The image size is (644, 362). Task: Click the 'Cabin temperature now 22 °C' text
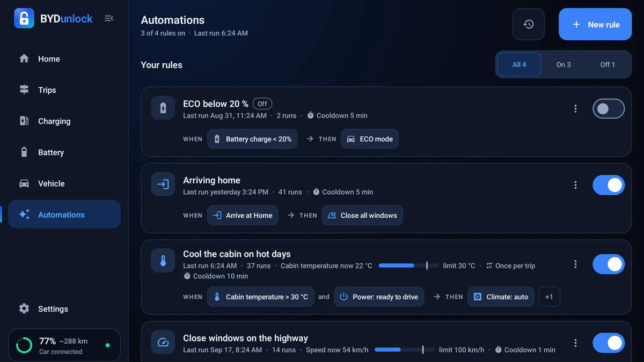click(326, 265)
